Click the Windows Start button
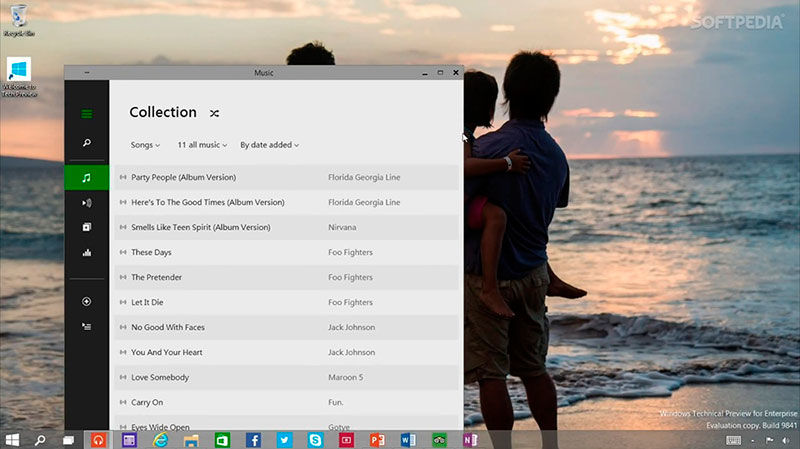 click(13, 439)
